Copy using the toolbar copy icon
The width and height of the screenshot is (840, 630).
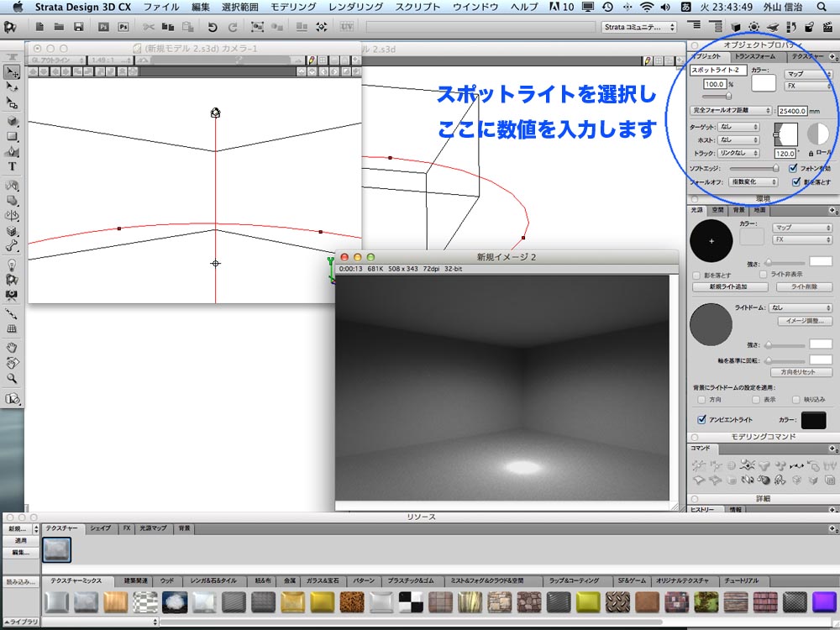(x=168, y=27)
